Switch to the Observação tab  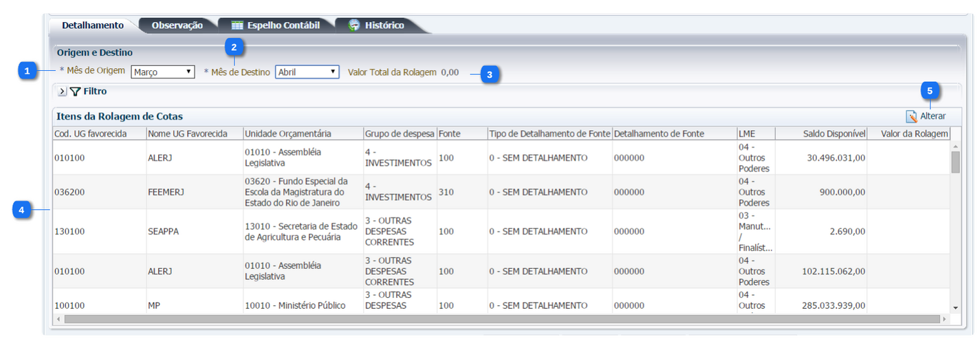click(177, 25)
